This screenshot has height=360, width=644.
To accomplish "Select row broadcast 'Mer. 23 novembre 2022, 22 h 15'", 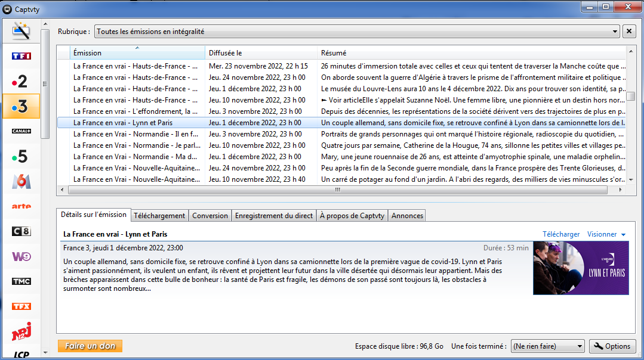I will [341, 66].
